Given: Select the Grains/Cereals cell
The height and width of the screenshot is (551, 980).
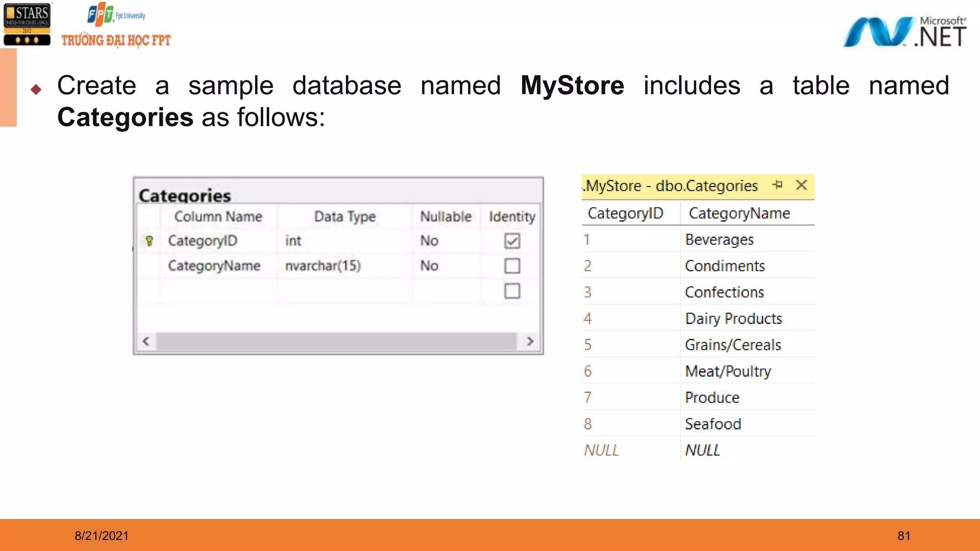Looking at the screenshot, I should click(747, 345).
